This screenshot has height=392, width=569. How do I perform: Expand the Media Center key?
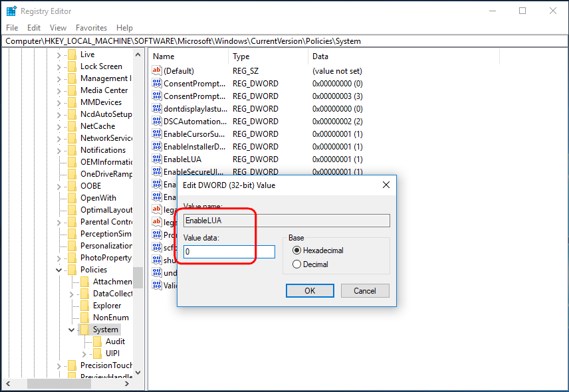tap(58, 91)
